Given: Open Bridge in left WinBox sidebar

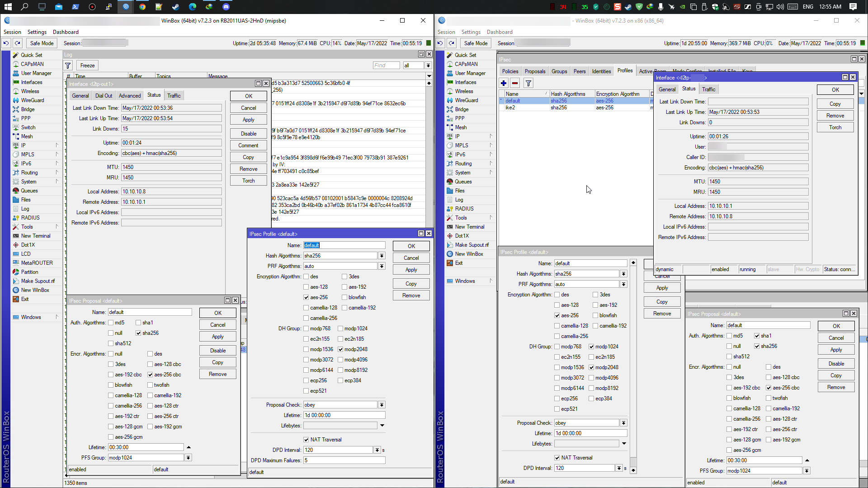Looking at the screenshot, I should tap(28, 109).
